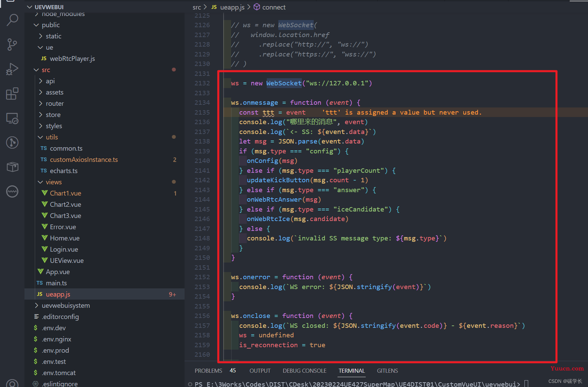
Task: Open Chart2.vue file
Action: coord(66,204)
